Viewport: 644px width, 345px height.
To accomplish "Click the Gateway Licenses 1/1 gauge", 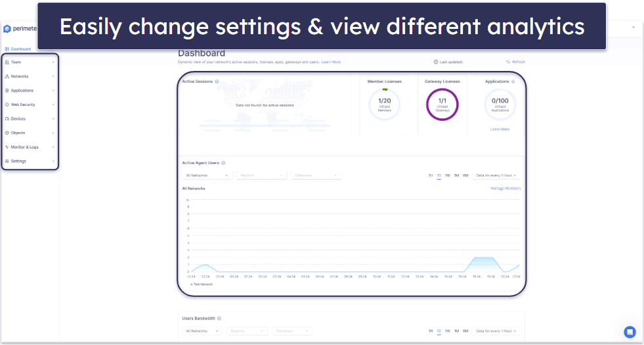I will (x=442, y=105).
